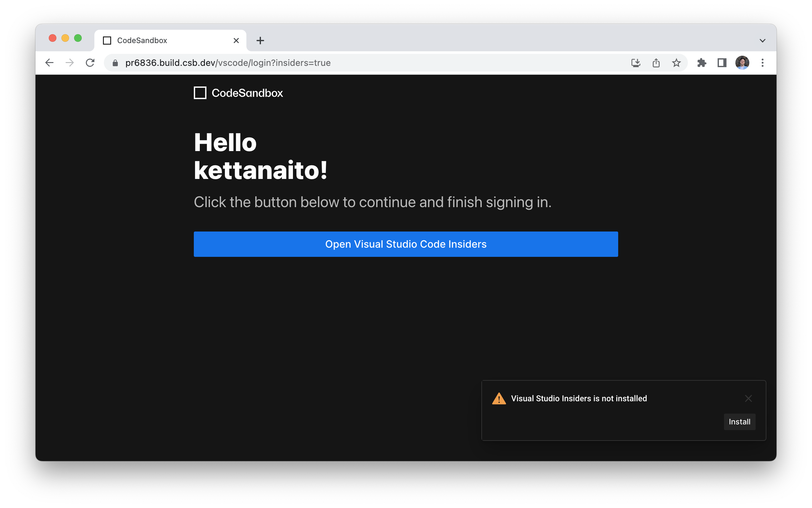Toggle the browser side panel
This screenshot has width=812, height=508.
[x=722, y=63]
